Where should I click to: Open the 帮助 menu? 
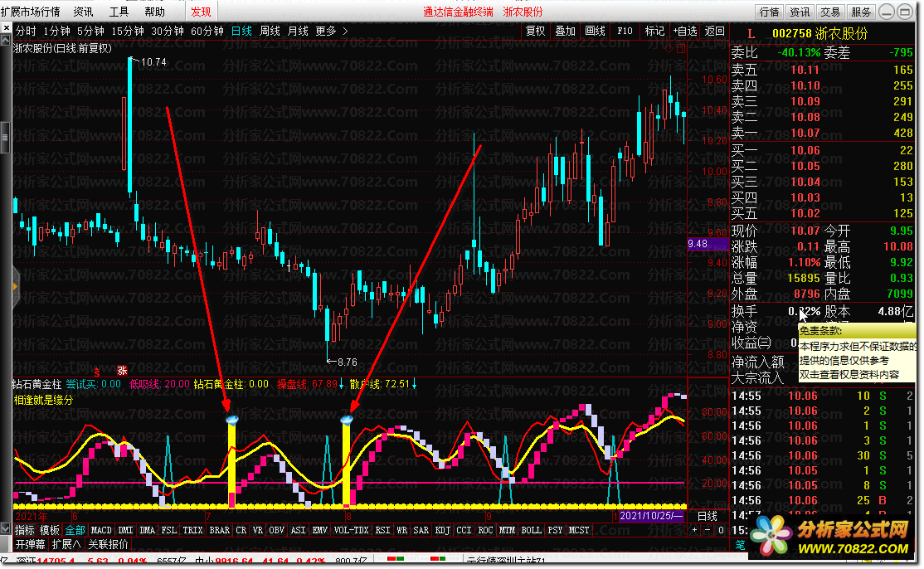click(x=154, y=12)
